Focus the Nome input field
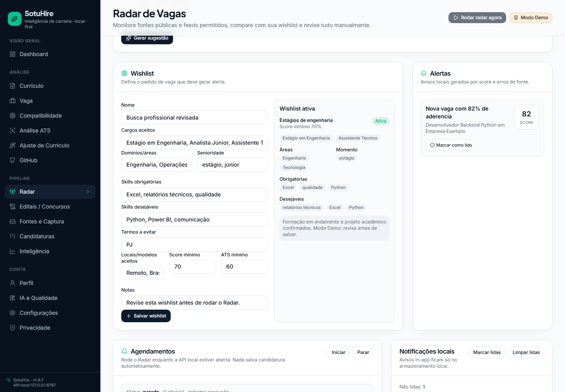This screenshot has height=392, width=565. click(195, 118)
